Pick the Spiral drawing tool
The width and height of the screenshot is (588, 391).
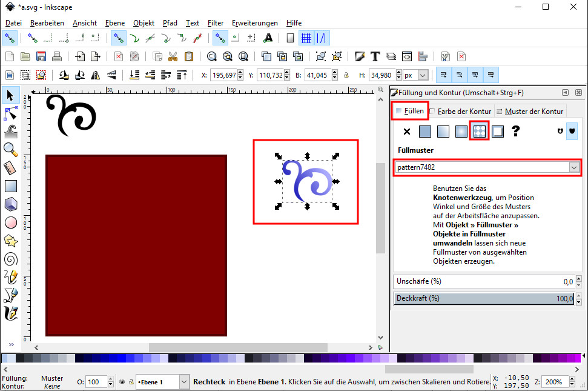[x=10, y=259]
